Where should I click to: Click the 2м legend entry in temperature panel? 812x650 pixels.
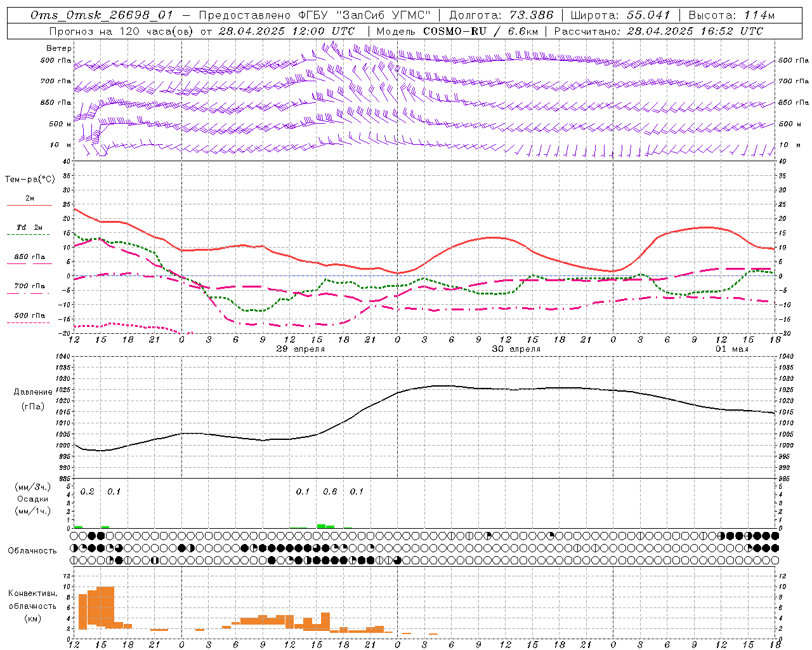coord(30,198)
